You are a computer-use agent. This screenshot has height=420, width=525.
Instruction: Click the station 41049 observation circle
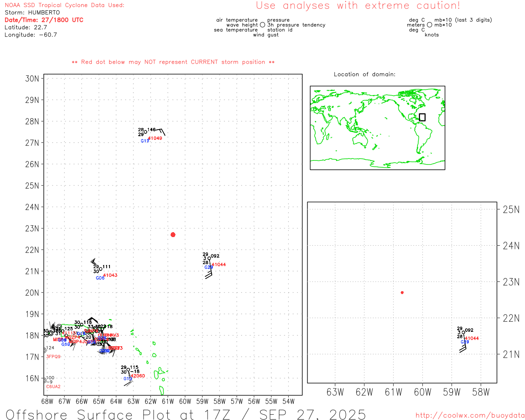tap(145, 132)
